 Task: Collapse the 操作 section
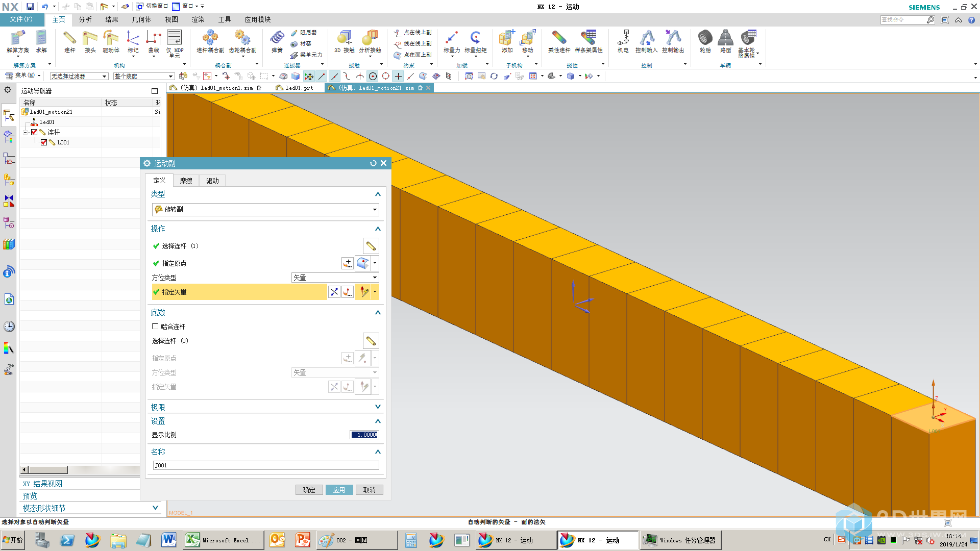point(378,229)
